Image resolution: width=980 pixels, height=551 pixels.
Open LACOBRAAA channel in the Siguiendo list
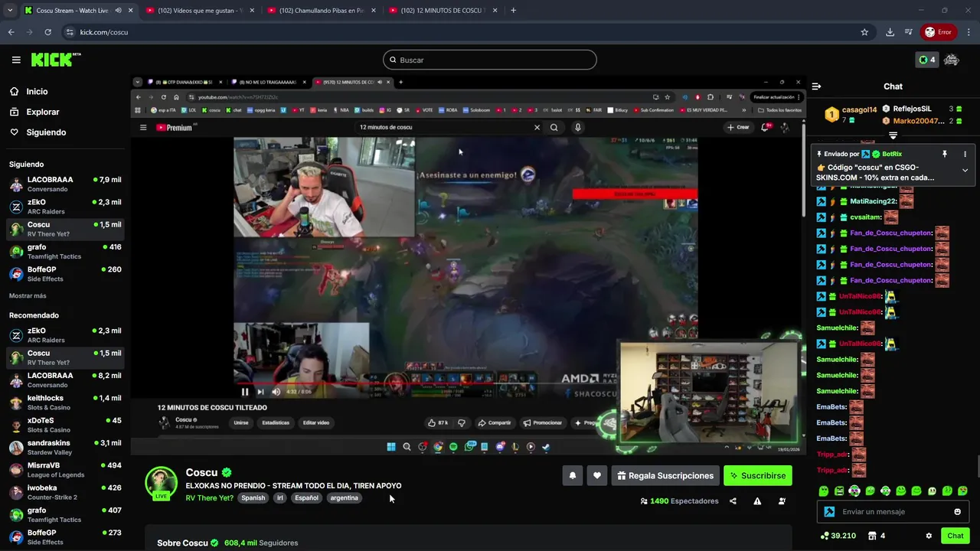point(65,184)
